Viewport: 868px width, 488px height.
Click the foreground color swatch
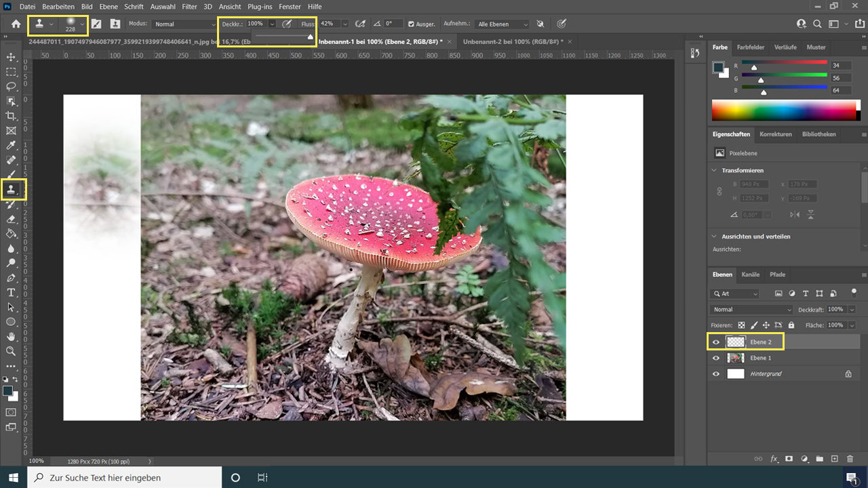pos(7,390)
